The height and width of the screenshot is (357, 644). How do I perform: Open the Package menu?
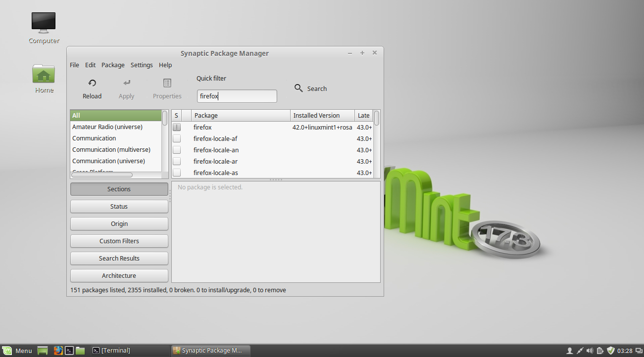(113, 65)
